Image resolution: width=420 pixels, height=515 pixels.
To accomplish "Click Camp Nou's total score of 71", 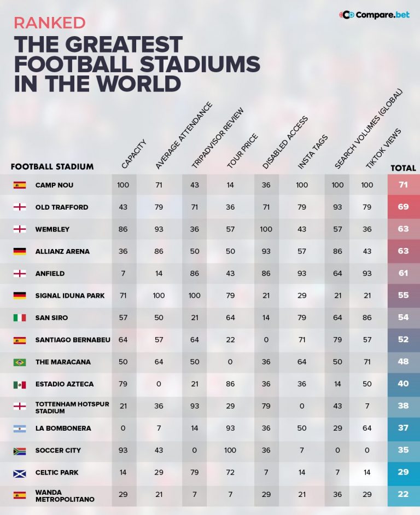I will click(x=403, y=184).
